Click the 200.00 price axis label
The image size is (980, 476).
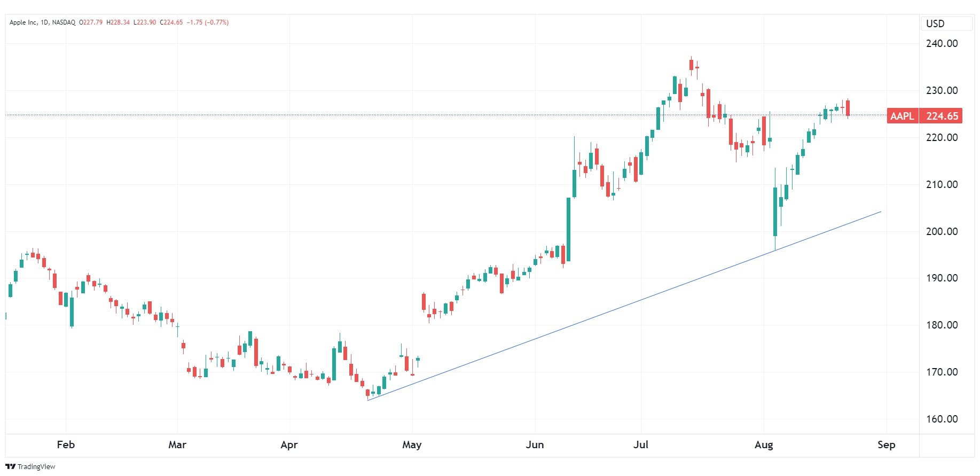tap(942, 231)
